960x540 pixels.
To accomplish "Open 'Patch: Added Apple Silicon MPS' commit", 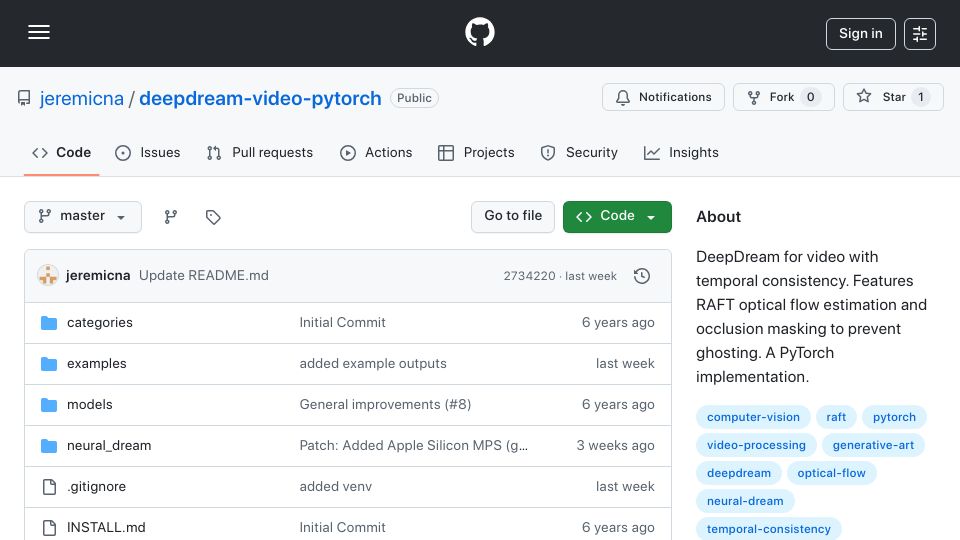I will pos(413,446).
